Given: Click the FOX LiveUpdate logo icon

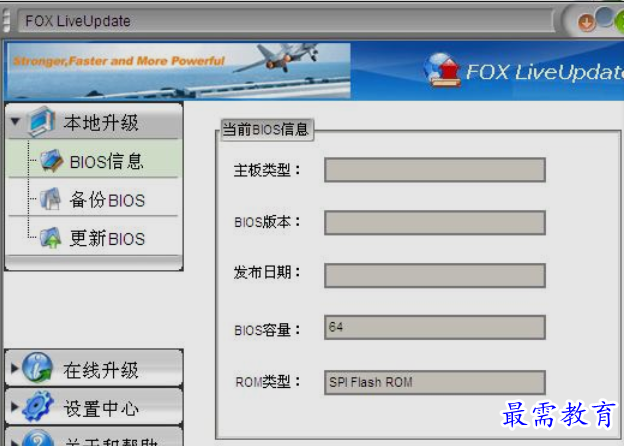Looking at the screenshot, I should [442, 70].
